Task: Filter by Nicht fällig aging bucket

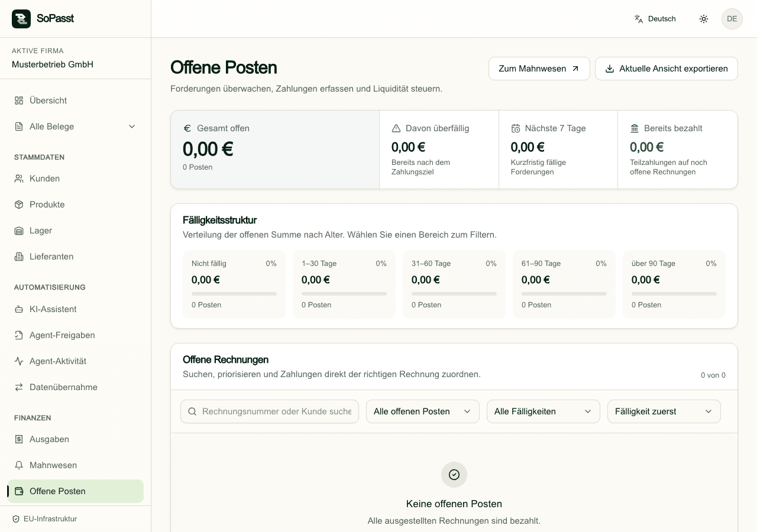Action: click(234, 284)
